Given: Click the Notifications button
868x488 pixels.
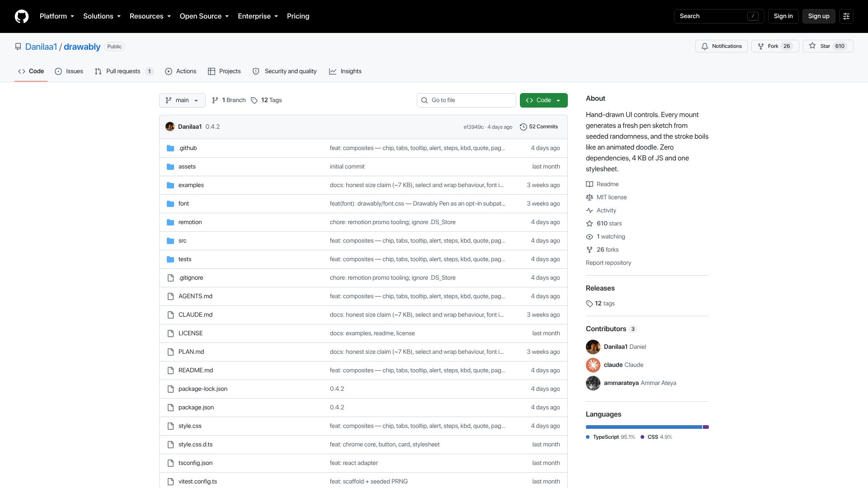Looking at the screenshot, I should (x=722, y=46).
